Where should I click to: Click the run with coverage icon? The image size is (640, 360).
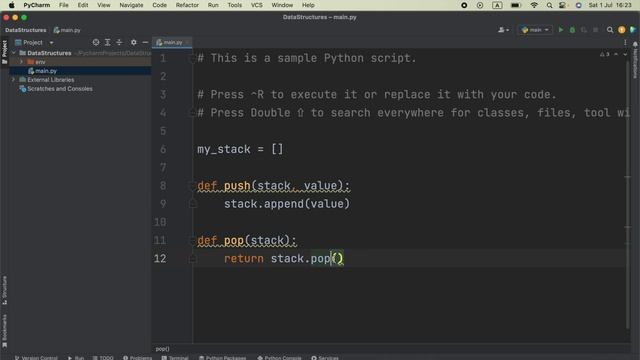coord(584,30)
